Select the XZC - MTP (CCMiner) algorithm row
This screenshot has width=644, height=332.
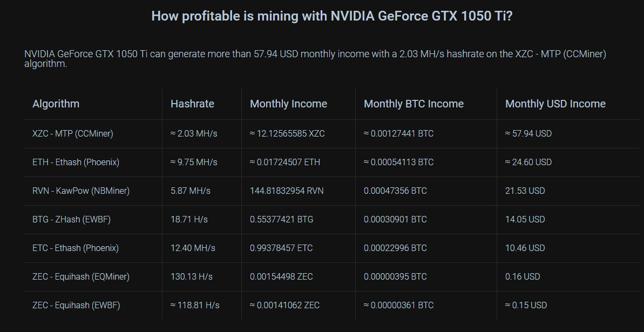point(73,133)
